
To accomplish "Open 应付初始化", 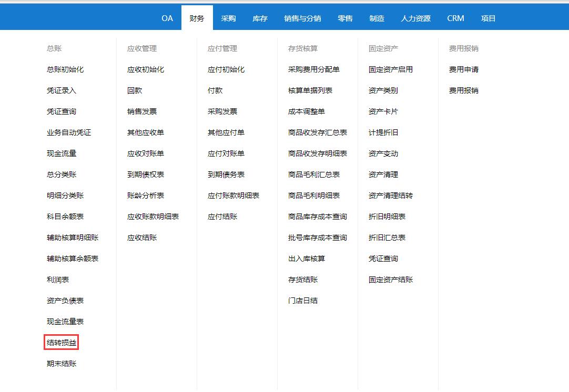I will (x=226, y=69).
